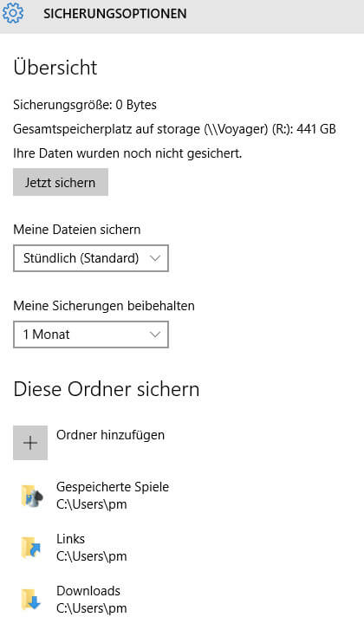
Task: Click the SICHERUNGSOPTIONEN window title
Action: point(115,14)
